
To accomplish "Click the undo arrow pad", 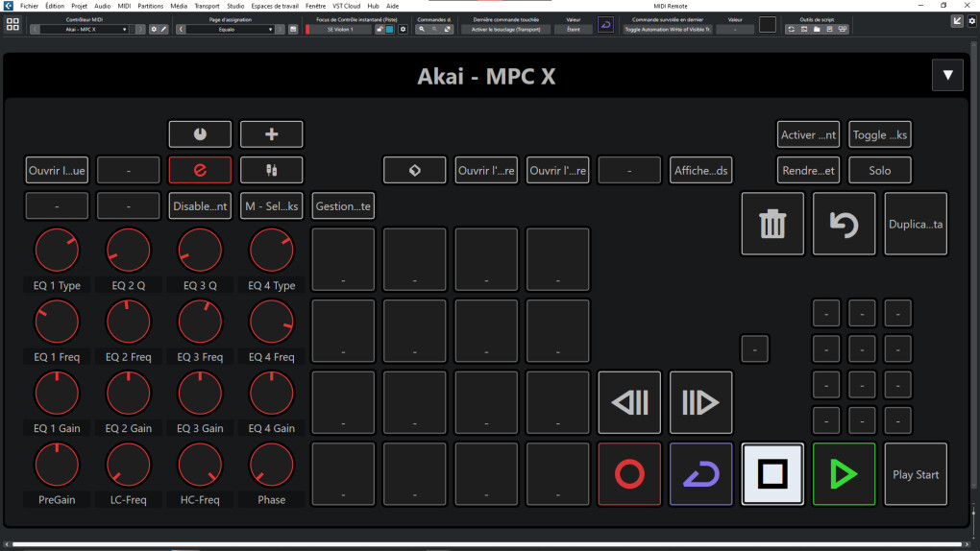I will [844, 224].
